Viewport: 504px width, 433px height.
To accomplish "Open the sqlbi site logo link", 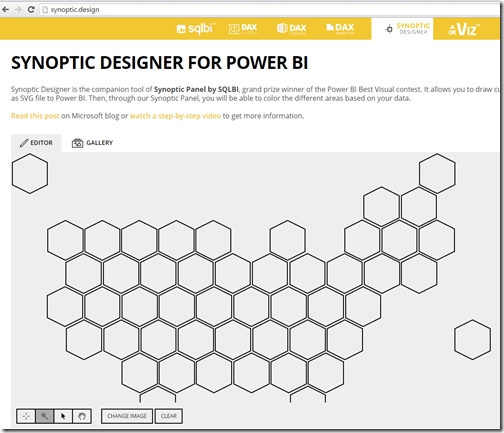I will 196,29.
